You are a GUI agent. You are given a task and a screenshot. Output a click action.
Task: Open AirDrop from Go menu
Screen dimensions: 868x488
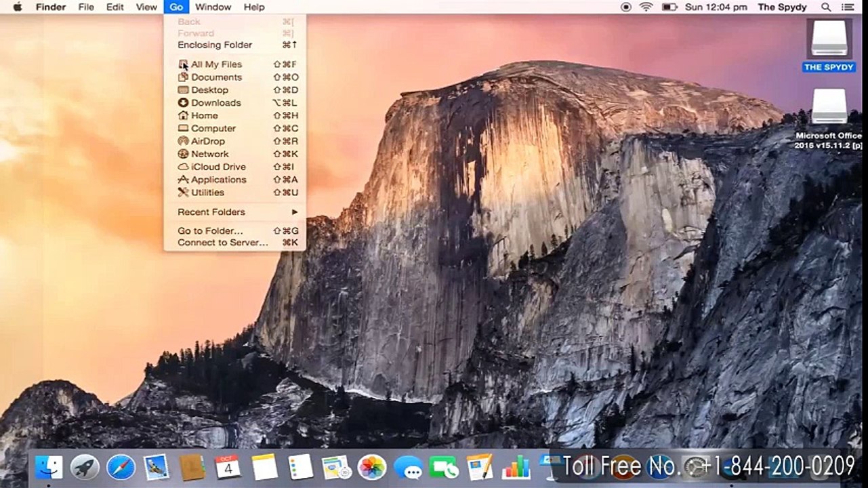coord(234,142)
